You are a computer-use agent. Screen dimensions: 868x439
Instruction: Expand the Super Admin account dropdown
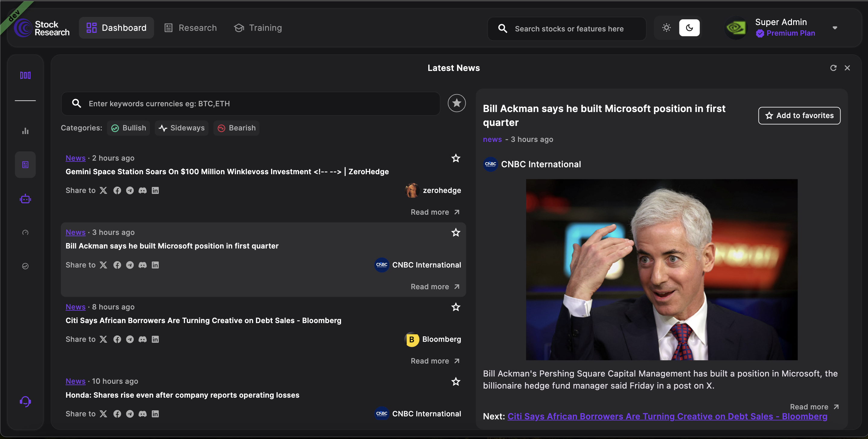[x=834, y=28]
